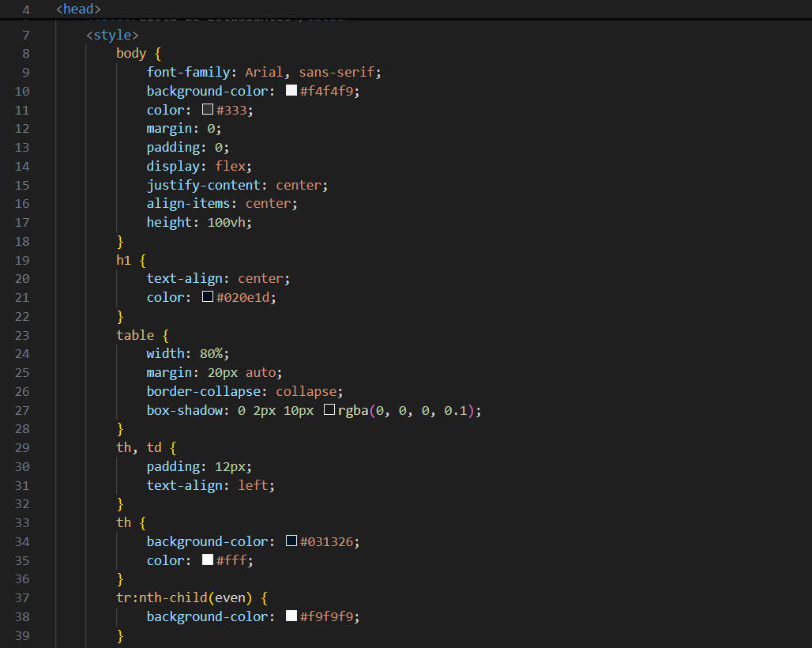Click the #333 color swatch
Viewport: 812px width, 648px height.
[208, 110]
